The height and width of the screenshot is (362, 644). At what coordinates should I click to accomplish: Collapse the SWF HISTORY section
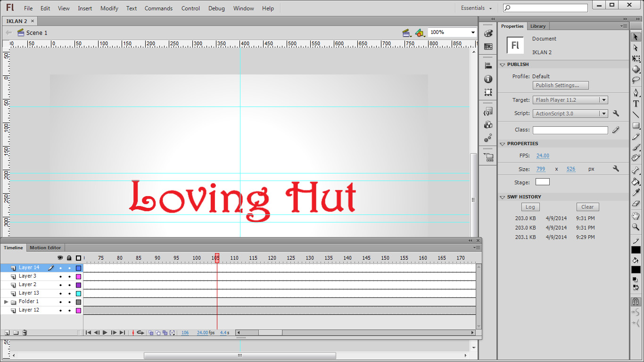[x=503, y=197]
